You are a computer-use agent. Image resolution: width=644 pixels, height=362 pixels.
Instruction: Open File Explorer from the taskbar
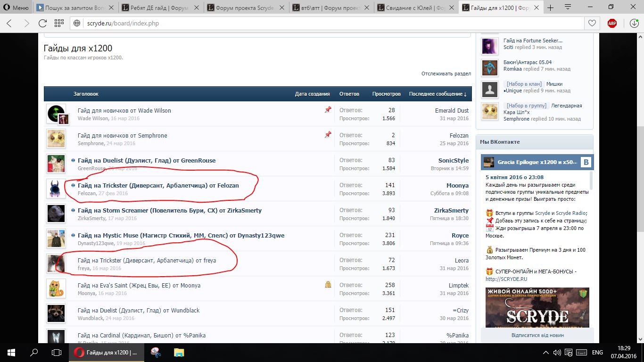(179, 352)
